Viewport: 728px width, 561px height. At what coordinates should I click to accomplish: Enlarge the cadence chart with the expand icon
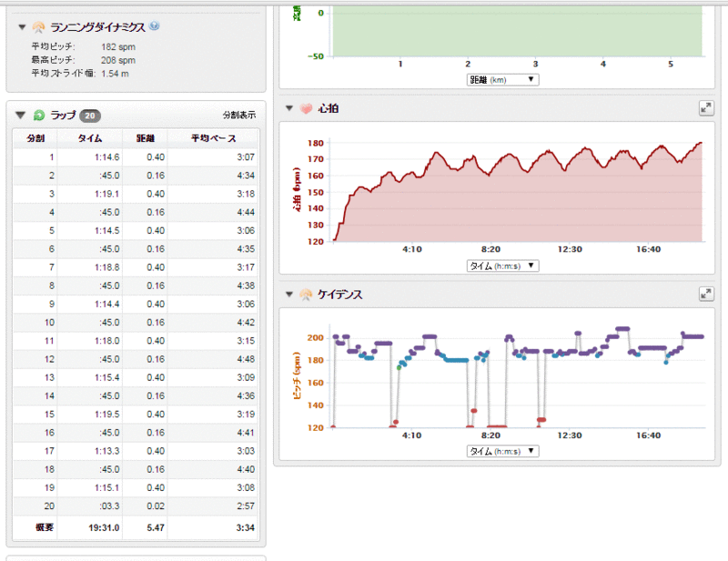tap(705, 294)
